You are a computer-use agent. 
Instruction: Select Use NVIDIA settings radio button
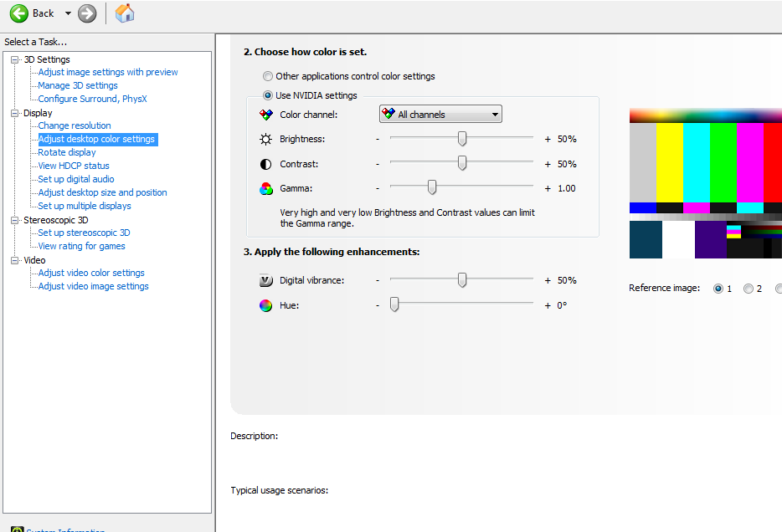click(268, 95)
